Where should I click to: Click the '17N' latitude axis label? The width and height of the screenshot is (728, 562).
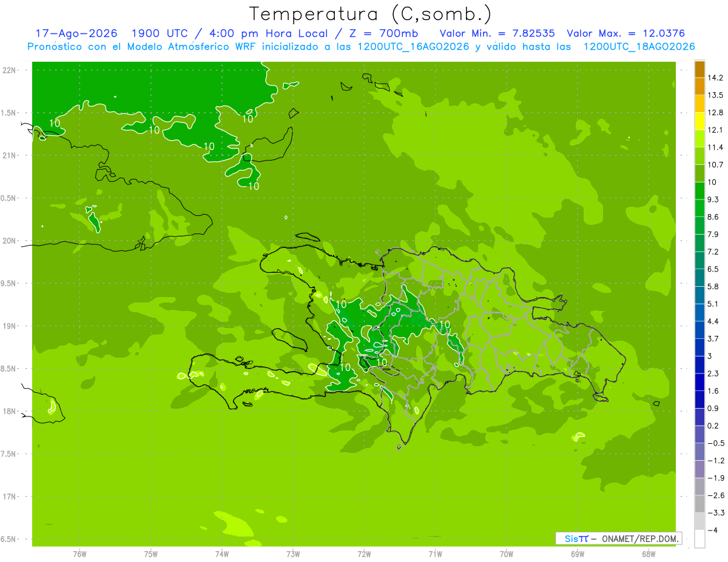pos(10,497)
